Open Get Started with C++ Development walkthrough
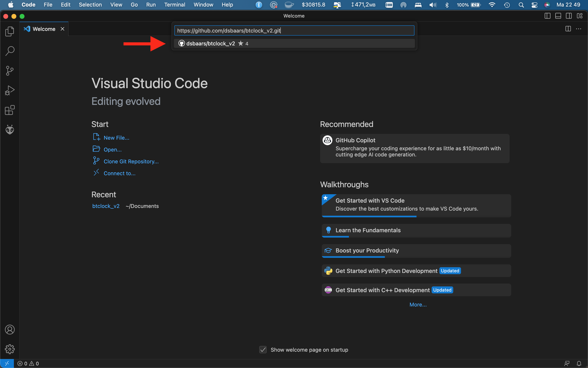Screen dimensions: 588x368 [x=416, y=290]
